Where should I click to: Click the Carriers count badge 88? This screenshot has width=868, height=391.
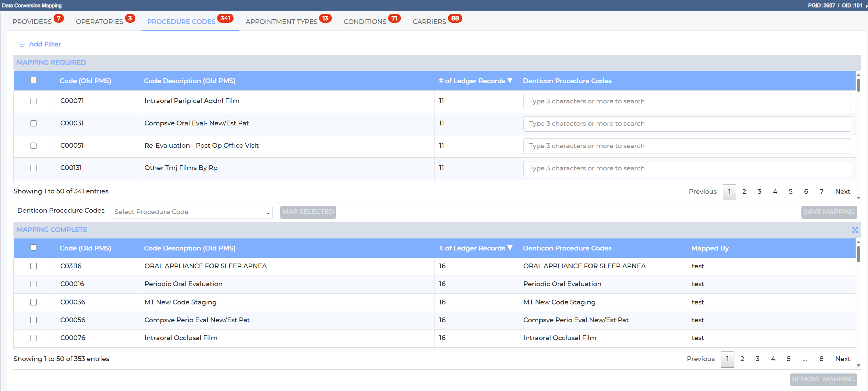pos(455,18)
